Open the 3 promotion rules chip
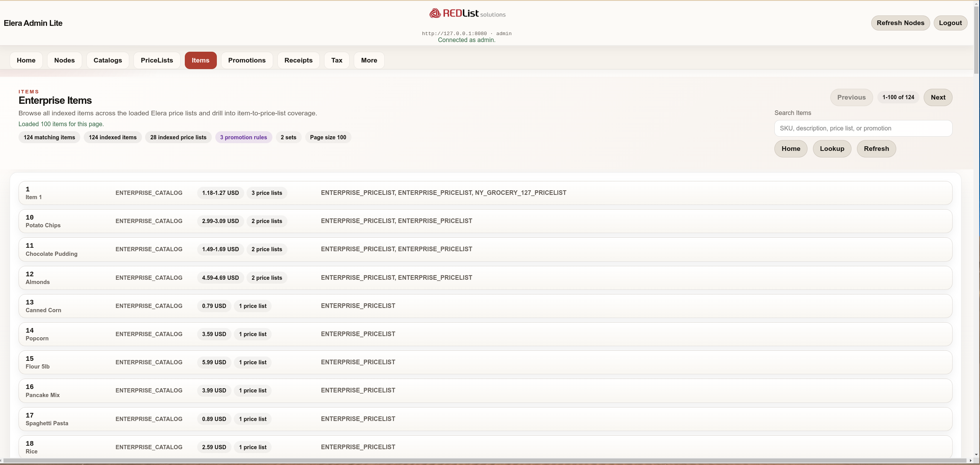Image resolution: width=980 pixels, height=465 pixels. click(x=243, y=137)
